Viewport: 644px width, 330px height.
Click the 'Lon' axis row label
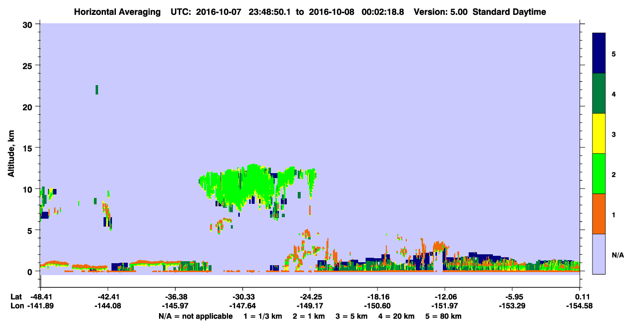pyautogui.click(x=16, y=306)
